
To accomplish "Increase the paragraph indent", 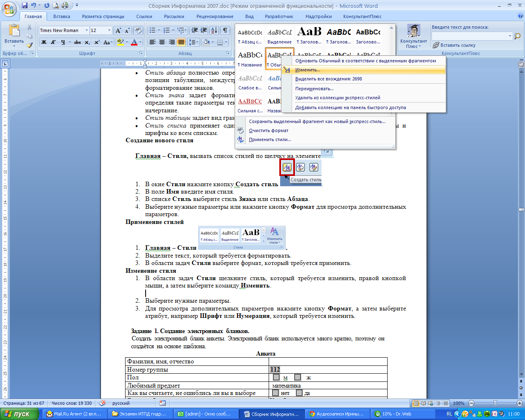I will click(203, 30).
